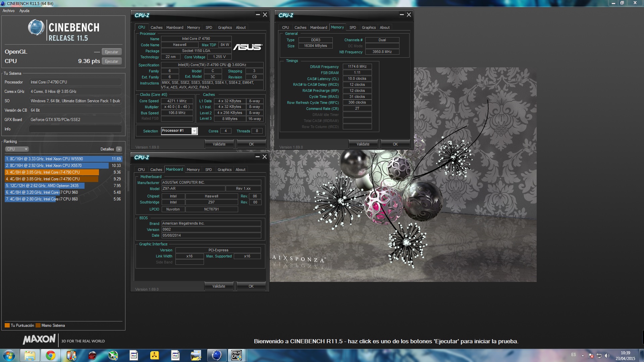644x362 pixels.
Task: Open the jet-plane Afterburner taskbar icon
Action: (113, 355)
